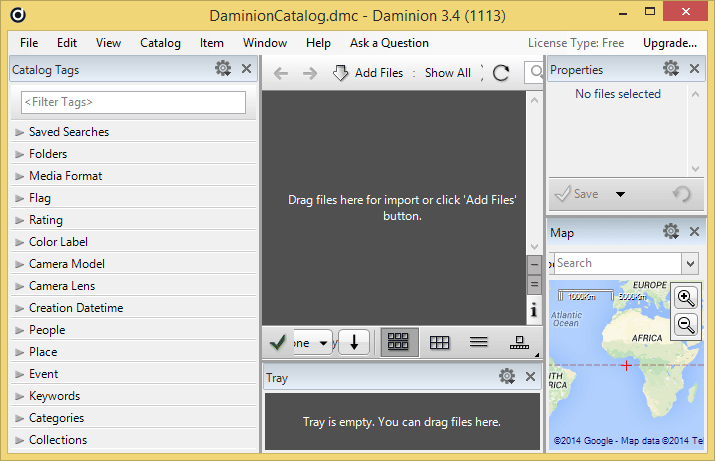Click Show All in the toolbar
This screenshot has width=715, height=461.
click(x=447, y=73)
